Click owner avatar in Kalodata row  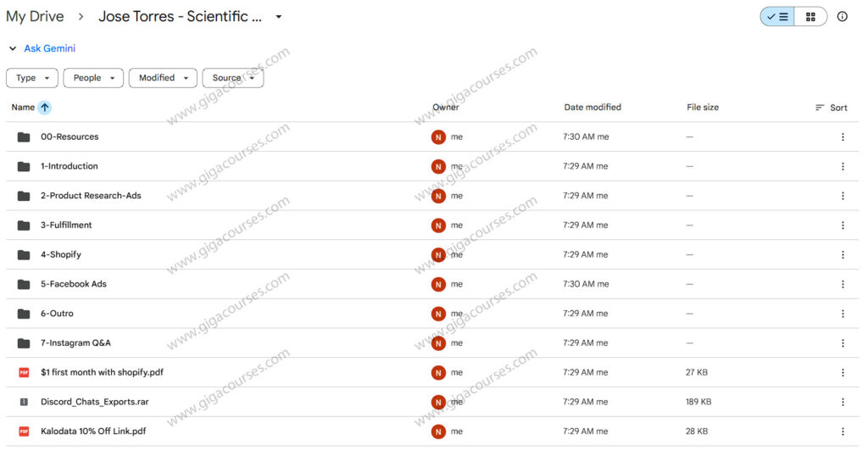438,431
